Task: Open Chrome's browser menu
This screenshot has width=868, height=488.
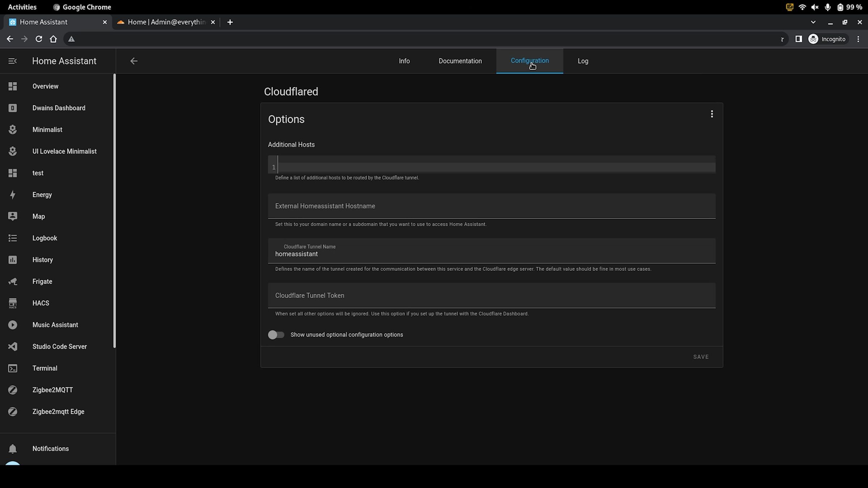Action: [x=859, y=39]
